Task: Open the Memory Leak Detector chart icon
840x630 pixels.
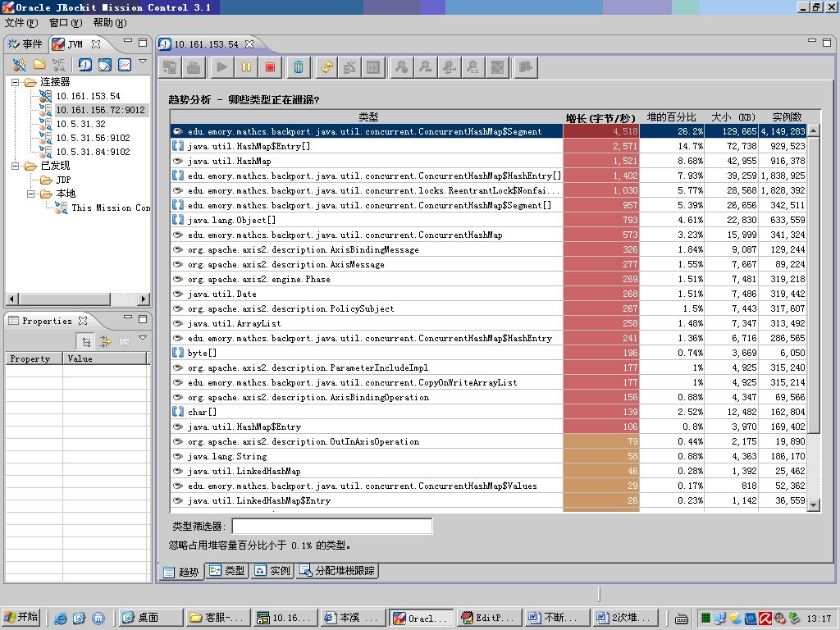Action: coord(125,65)
